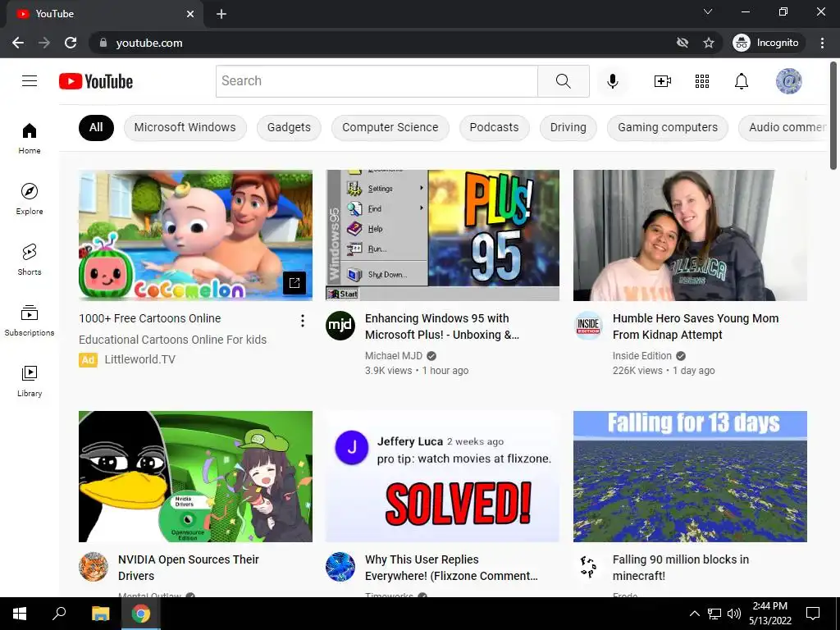Viewport: 840px width, 630px height.
Task: Show hidden system tray icons
Action: [x=694, y=614]
